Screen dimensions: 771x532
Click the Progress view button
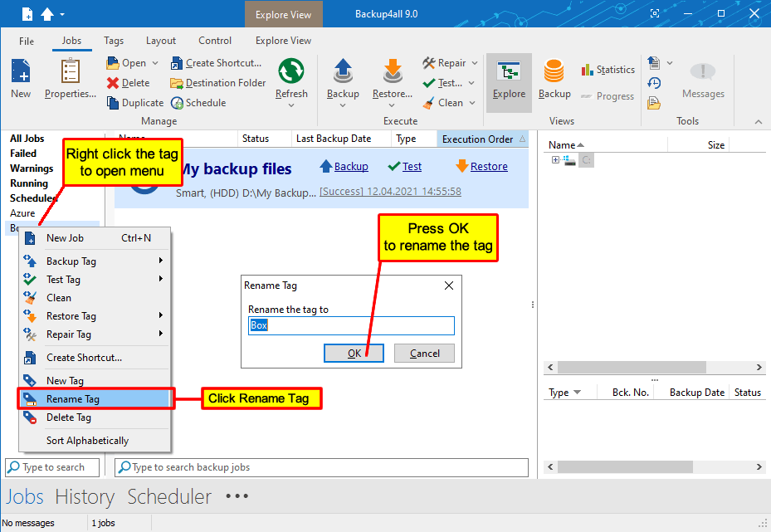coord(608,96)
